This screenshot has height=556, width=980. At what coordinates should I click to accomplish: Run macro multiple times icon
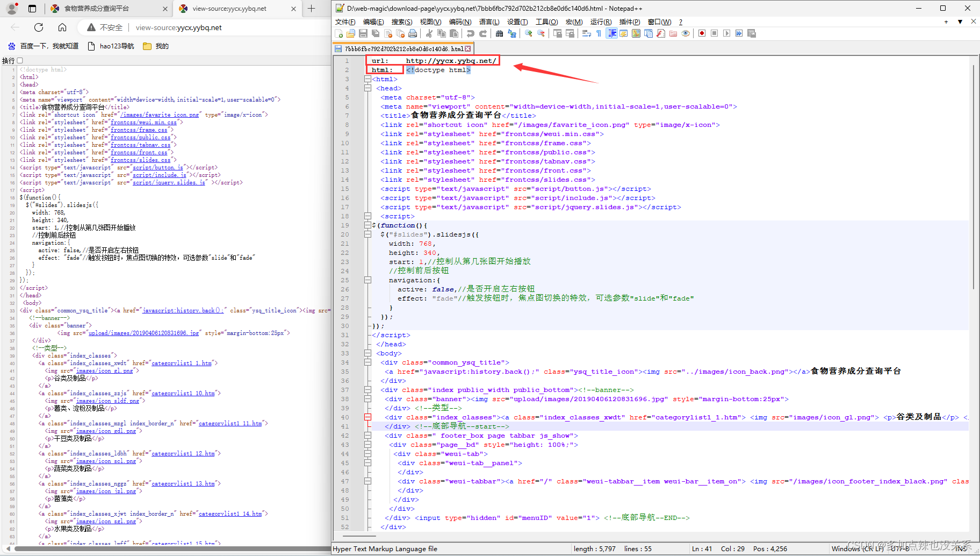tap(739, 33)
